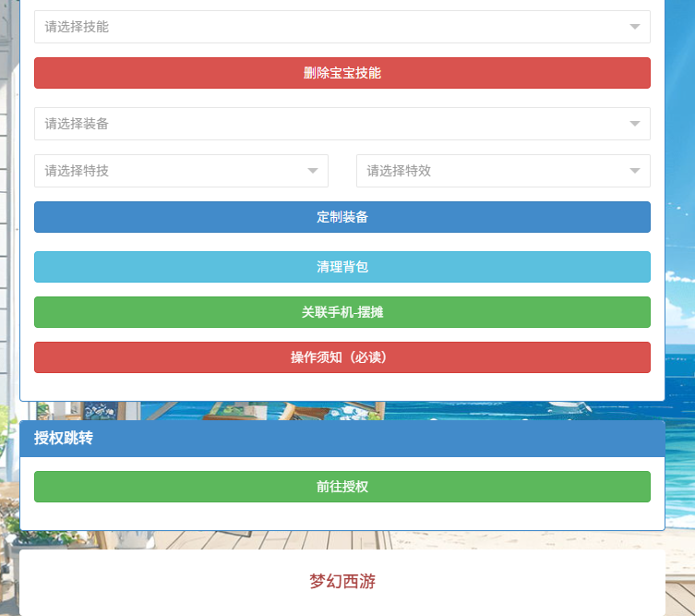Click the arrow icon in the 请选择技能 field

point(635,27)
